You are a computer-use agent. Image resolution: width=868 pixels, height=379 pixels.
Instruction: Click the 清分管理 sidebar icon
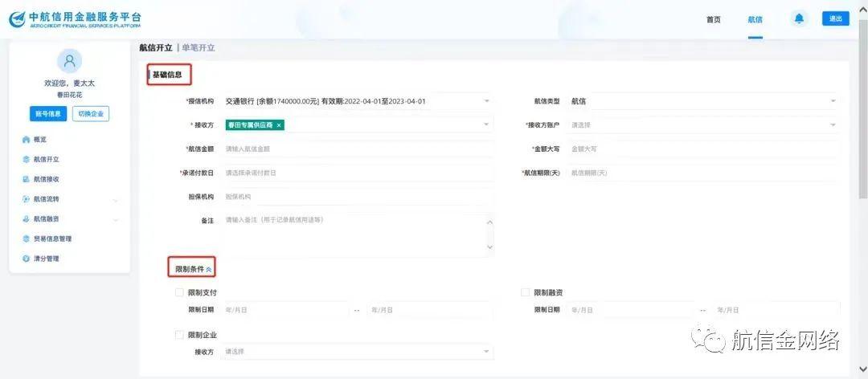coord(26,259)
